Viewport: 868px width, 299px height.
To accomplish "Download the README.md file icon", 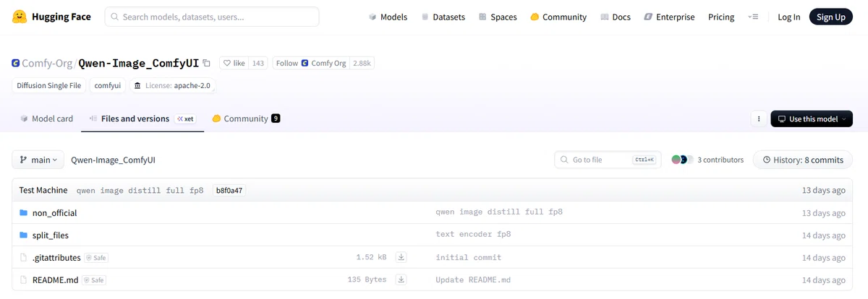I will 401,279.
